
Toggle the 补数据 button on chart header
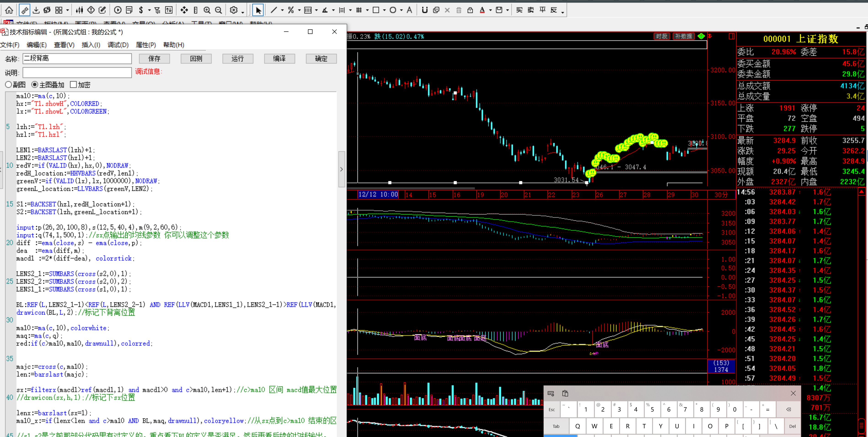[683, 36]
